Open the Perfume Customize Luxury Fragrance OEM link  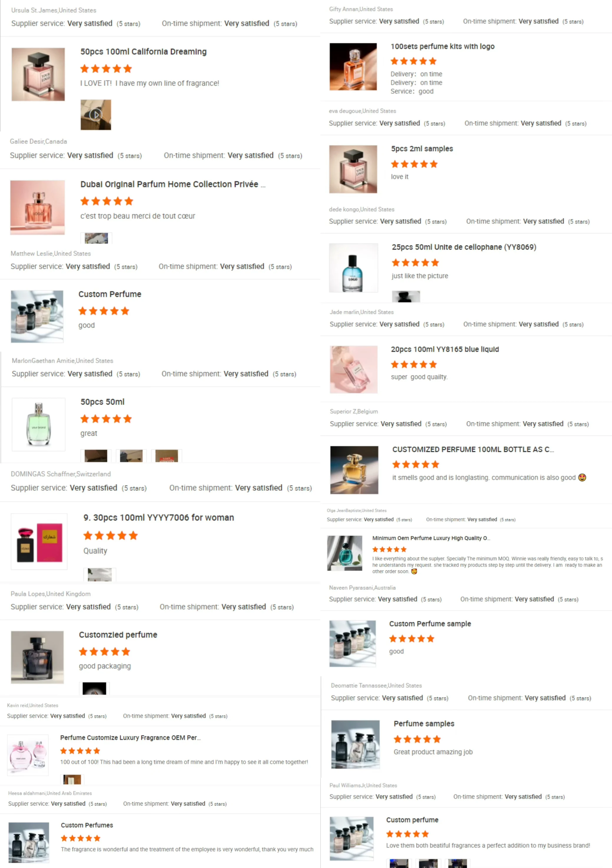click(x=130, y=738)
